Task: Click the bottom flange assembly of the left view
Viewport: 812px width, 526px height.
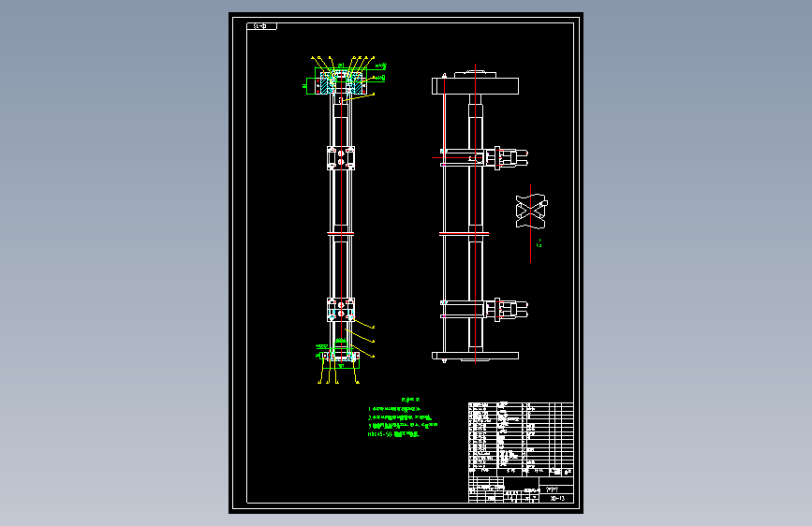Action: click(x=340, y=357)
